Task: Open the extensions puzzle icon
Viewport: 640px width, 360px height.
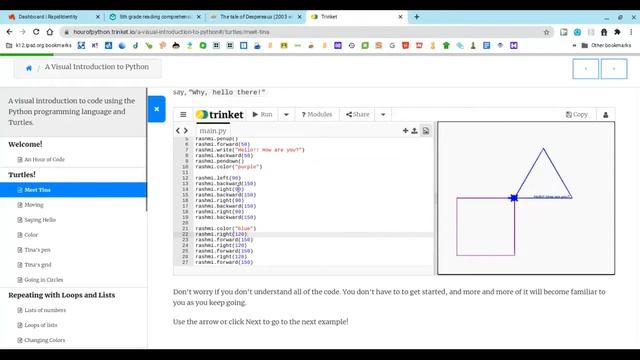Action: pos(617,32)
